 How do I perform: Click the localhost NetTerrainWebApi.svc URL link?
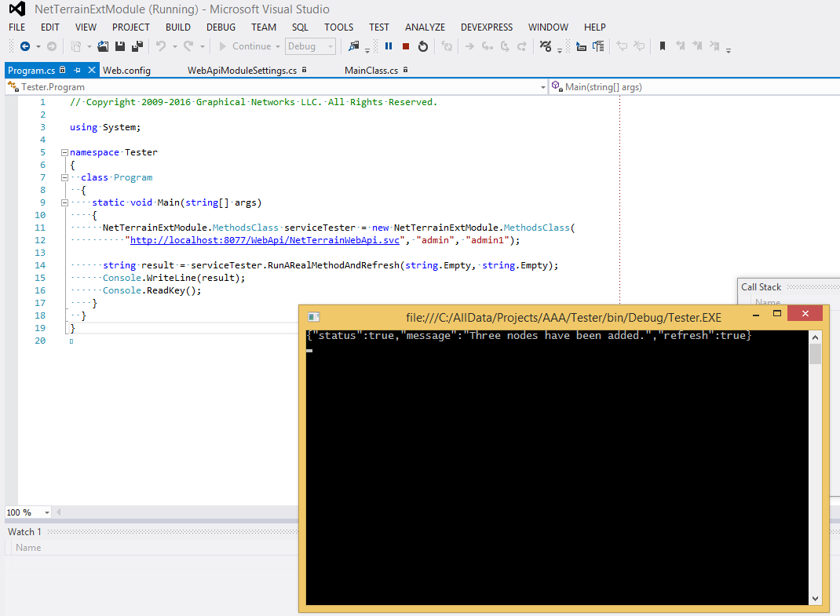[266, 240]
